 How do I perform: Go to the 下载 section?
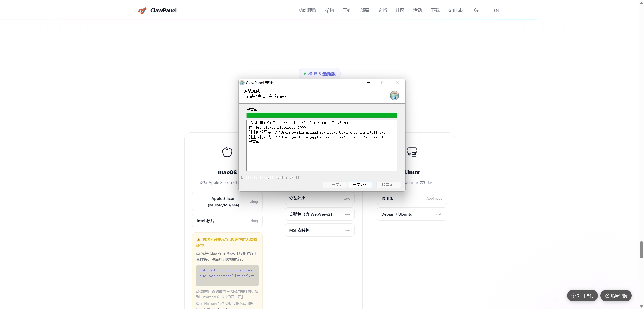coord(435,10)
